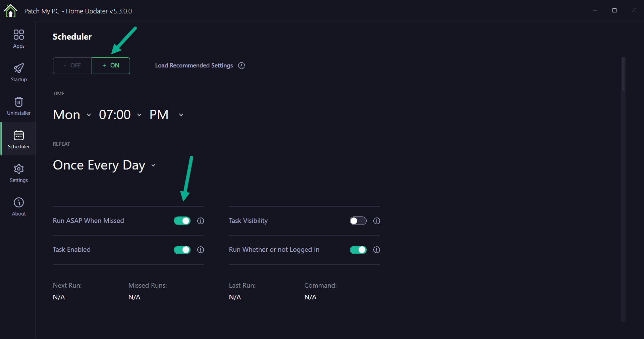644x339 pixels.
Task: Click the Patch My PC home logo
Action: [x=11, y=11]
